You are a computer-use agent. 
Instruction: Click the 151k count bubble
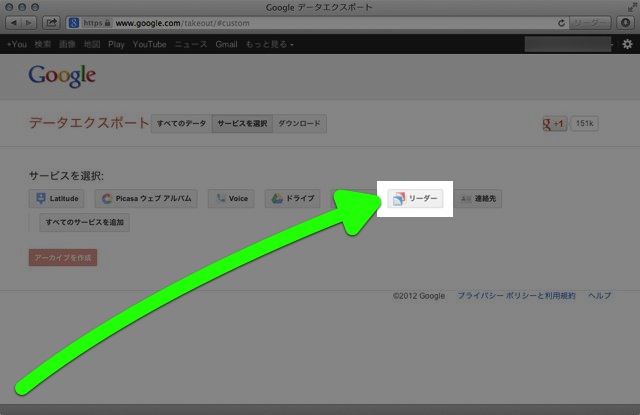(x=584, y=124)
